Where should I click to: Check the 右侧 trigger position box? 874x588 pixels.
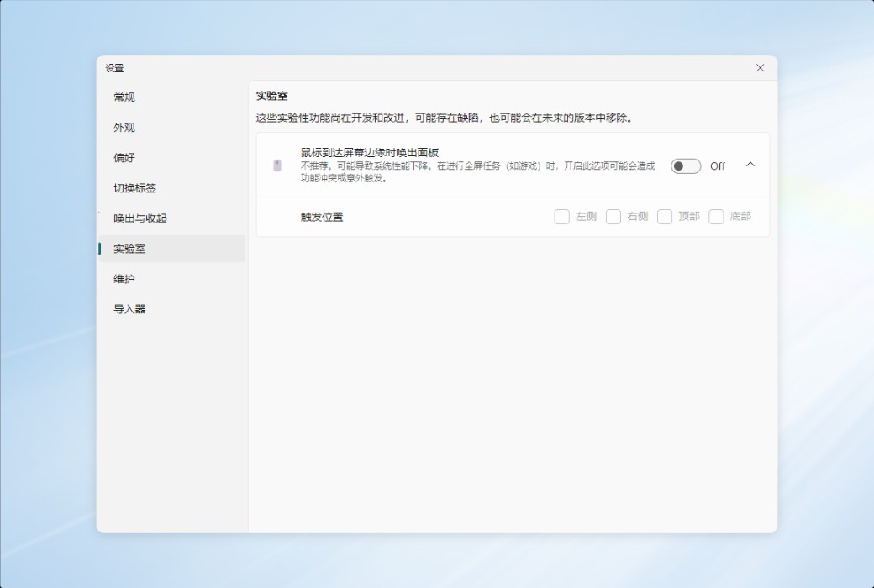(x=613, y=216)
